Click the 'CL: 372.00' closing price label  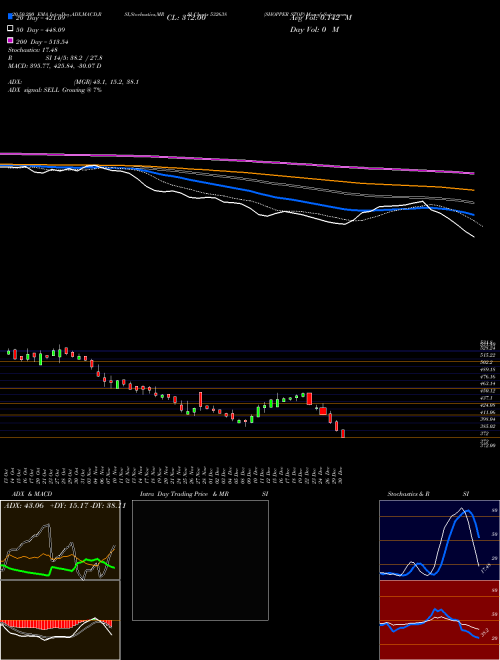coord(186,18)
